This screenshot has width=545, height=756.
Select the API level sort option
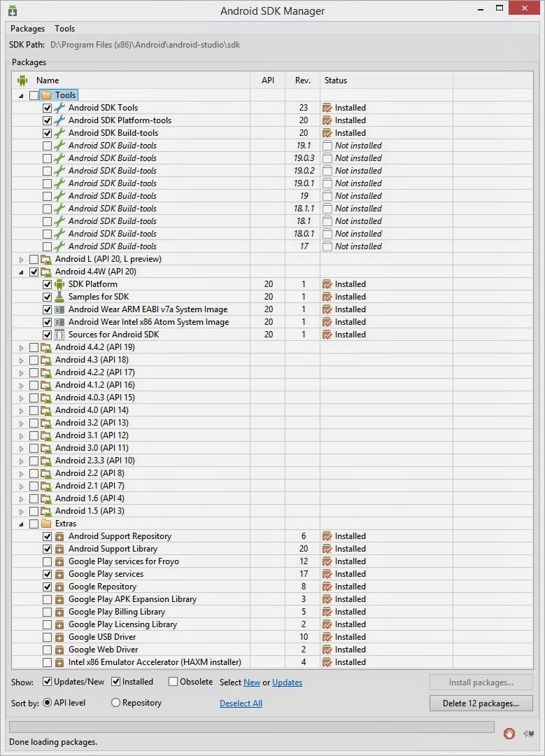47,703
